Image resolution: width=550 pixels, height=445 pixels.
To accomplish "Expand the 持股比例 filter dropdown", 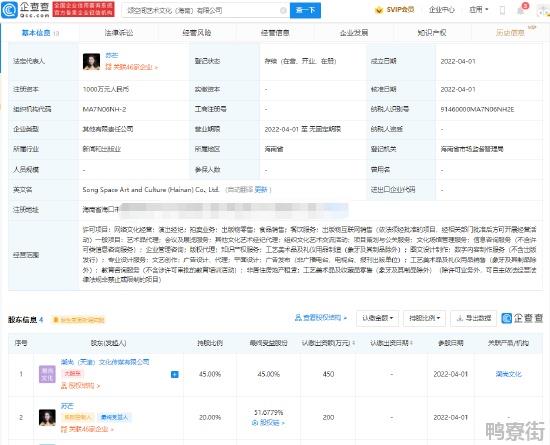I will pyautogui.click(x=424, y=318).
